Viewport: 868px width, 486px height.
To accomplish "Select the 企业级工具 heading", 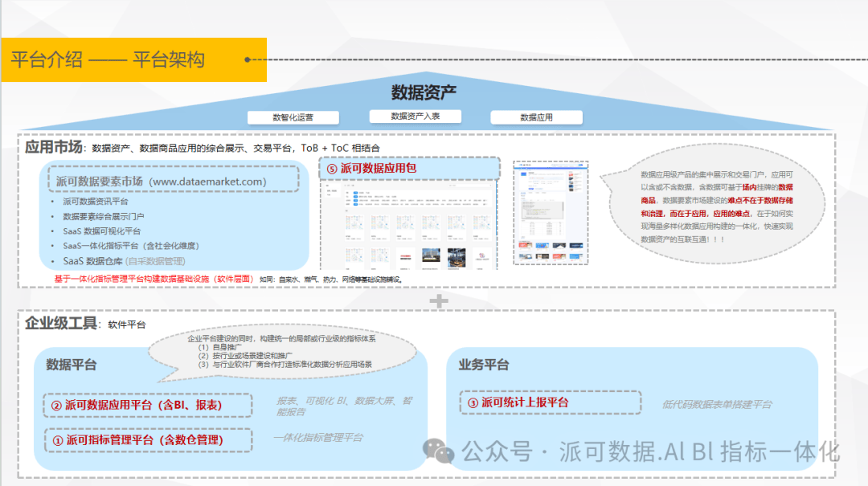I will point(61,323).
